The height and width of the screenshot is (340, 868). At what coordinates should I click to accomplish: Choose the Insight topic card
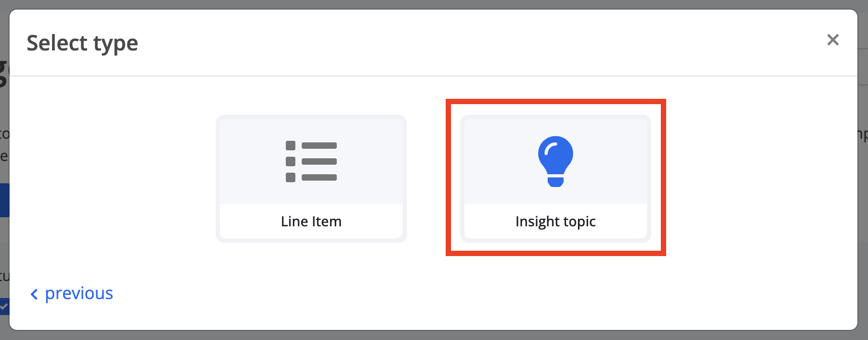[556, 178]
